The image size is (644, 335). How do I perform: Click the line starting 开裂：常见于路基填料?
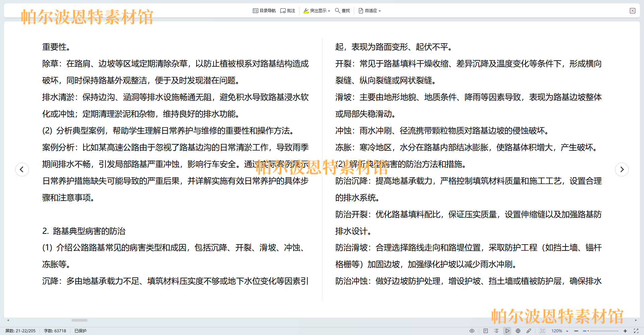click(x=469, y=64)
